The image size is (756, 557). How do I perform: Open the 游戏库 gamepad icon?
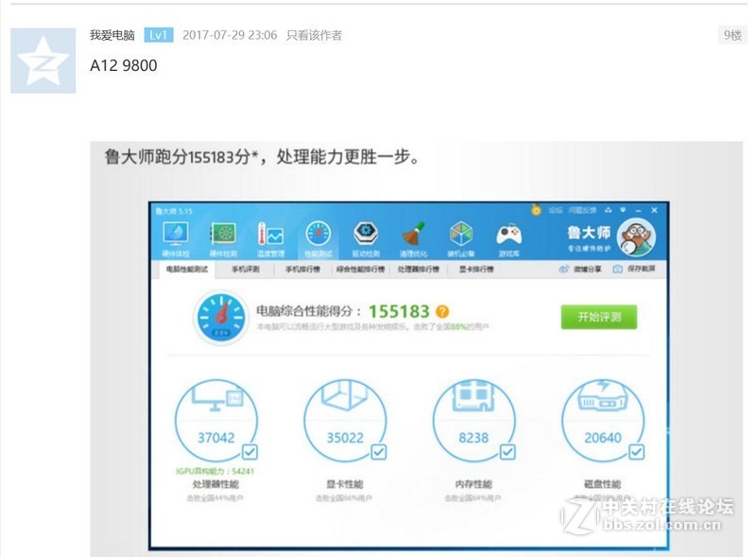[x=508, y=238]
